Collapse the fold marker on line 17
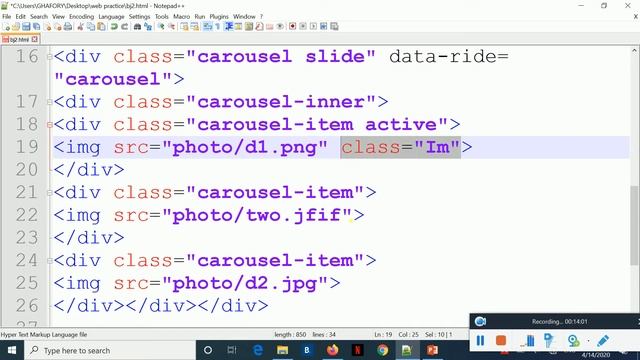The image size is (640, 360). 49,102
